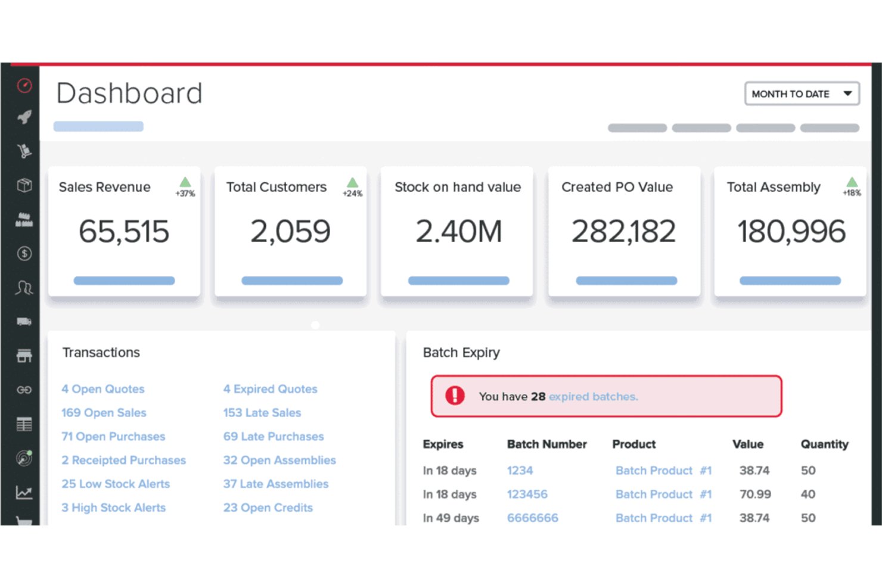Click the chain link icon in sidebar

pyautogui.click(x=24, y=390)
